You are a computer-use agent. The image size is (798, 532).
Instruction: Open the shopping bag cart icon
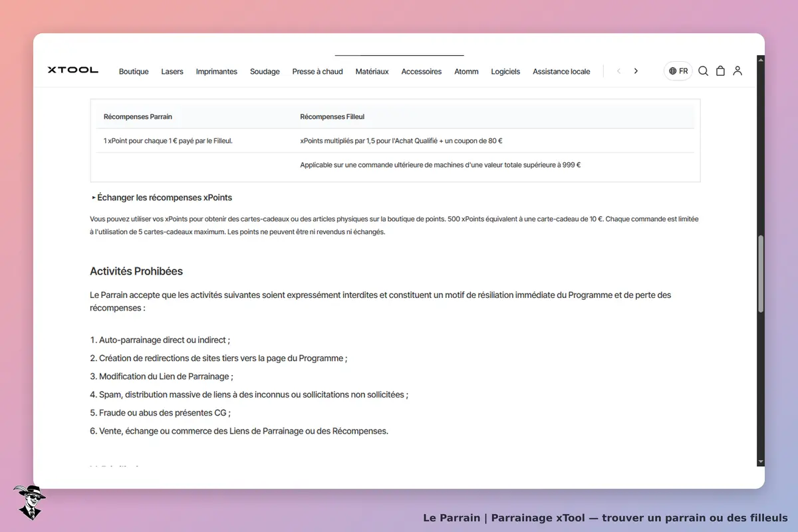(x=720, y=71)
